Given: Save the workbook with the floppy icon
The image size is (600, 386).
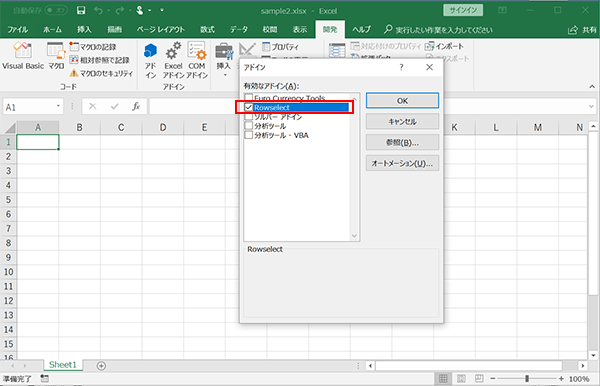Looking at the screenshot, I should pyautogui.click(x=81, y=10).
